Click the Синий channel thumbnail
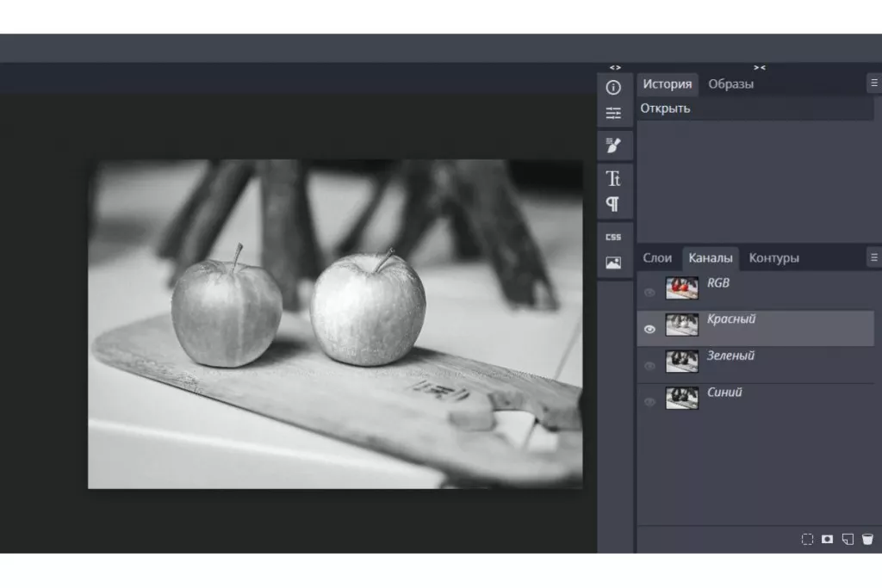882x588 pixels. [x=682, y=398]
